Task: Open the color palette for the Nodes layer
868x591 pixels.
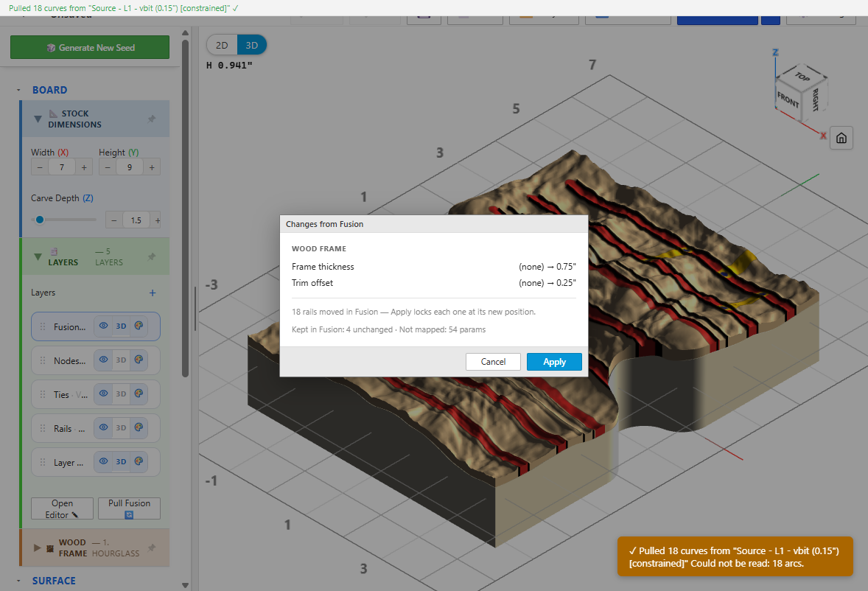Action: pyautogui.click(x=139, y=360)
